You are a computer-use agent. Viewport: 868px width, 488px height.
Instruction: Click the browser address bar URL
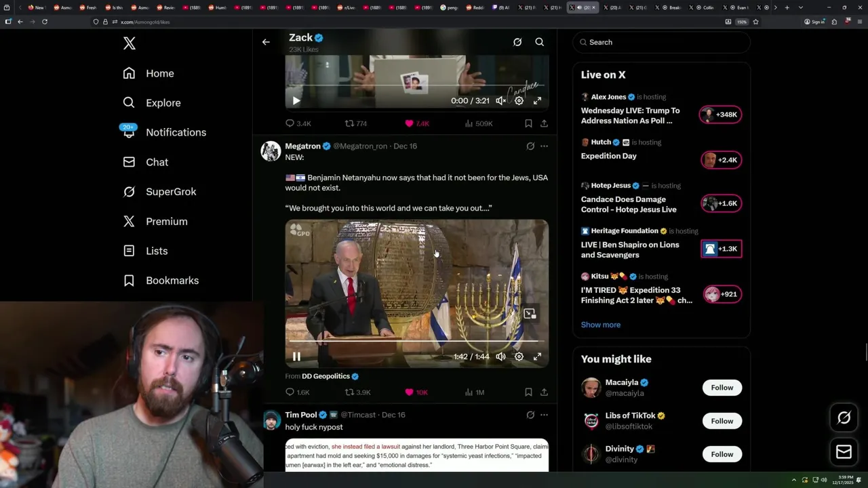[x=145, y=22]
